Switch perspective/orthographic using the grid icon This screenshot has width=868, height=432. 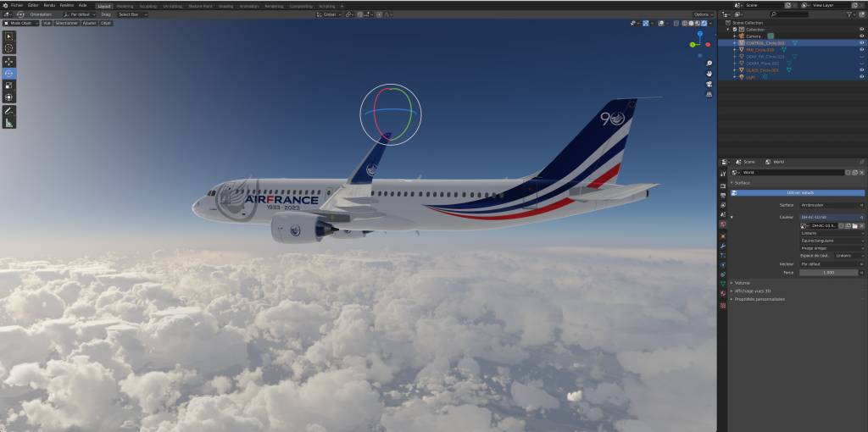[x=709, y=94]
